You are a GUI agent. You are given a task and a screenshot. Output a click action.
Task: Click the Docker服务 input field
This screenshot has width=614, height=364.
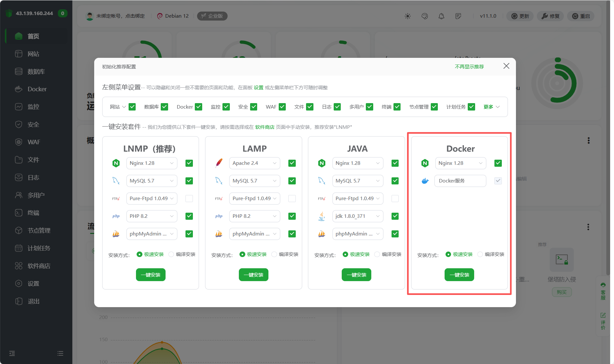click(x=460, y=181)
